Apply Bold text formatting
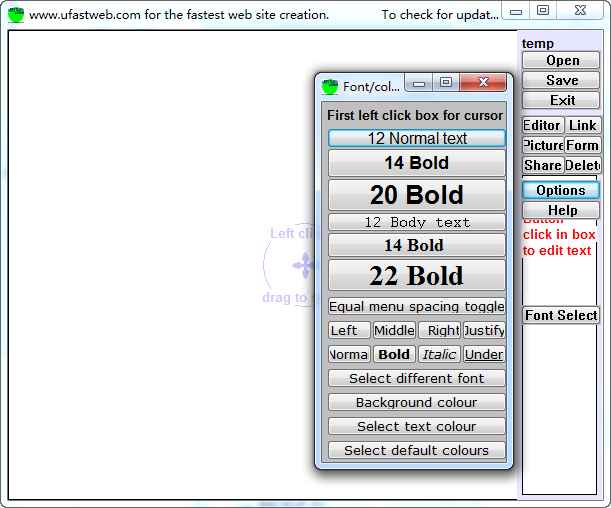 point(394,355)
